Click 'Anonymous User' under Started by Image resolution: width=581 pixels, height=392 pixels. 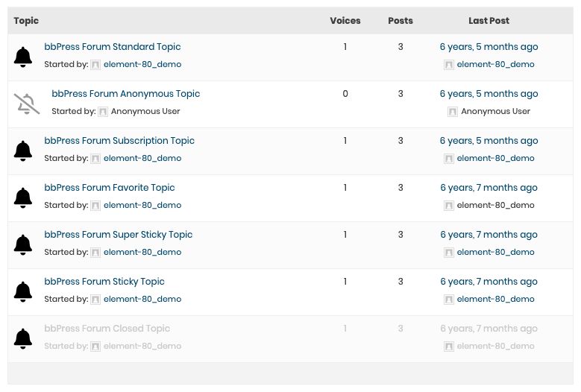(x=145, y=112)
